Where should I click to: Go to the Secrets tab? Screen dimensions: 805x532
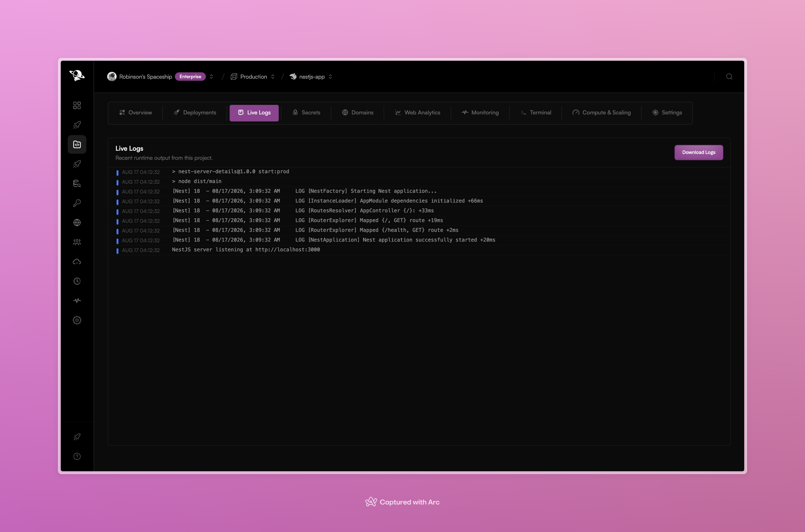pyautogui.click(x=306, y=113)
